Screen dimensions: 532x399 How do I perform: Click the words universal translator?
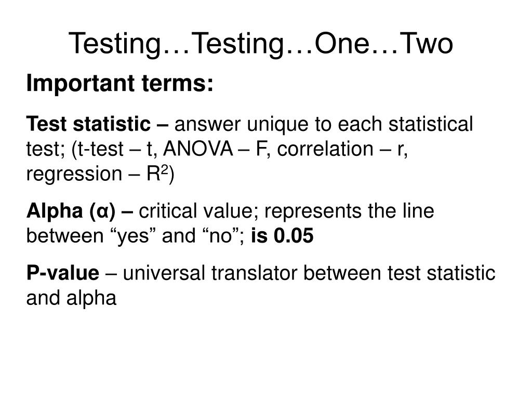tap(210, 273)
